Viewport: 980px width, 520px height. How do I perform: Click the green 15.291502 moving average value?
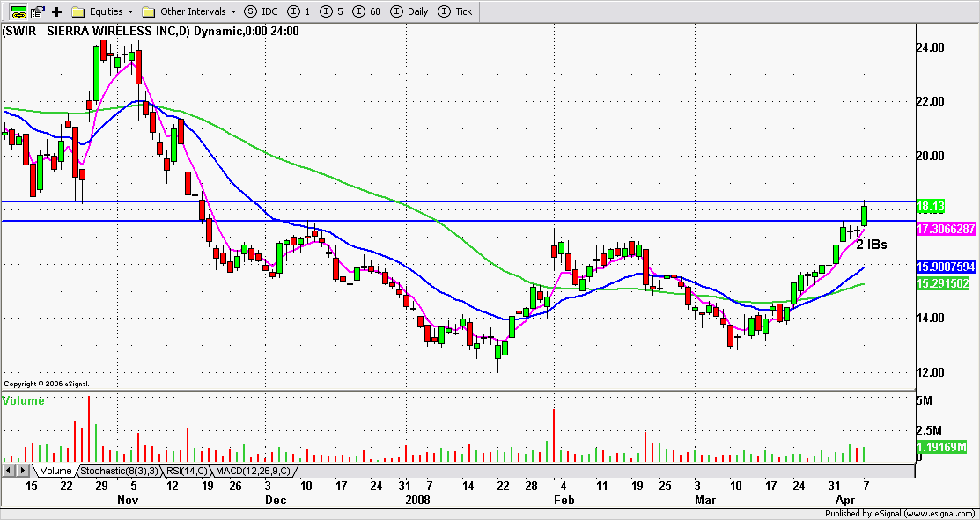coord(943,282)
